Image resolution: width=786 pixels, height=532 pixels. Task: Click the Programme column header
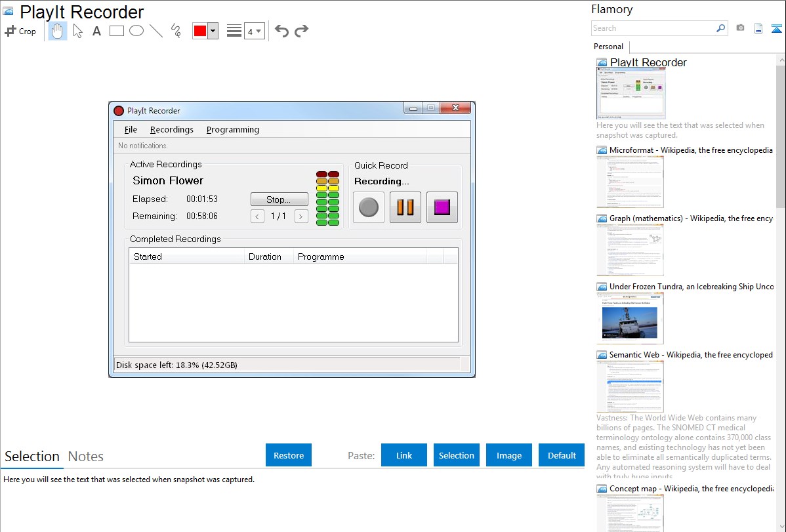(360, 256)
